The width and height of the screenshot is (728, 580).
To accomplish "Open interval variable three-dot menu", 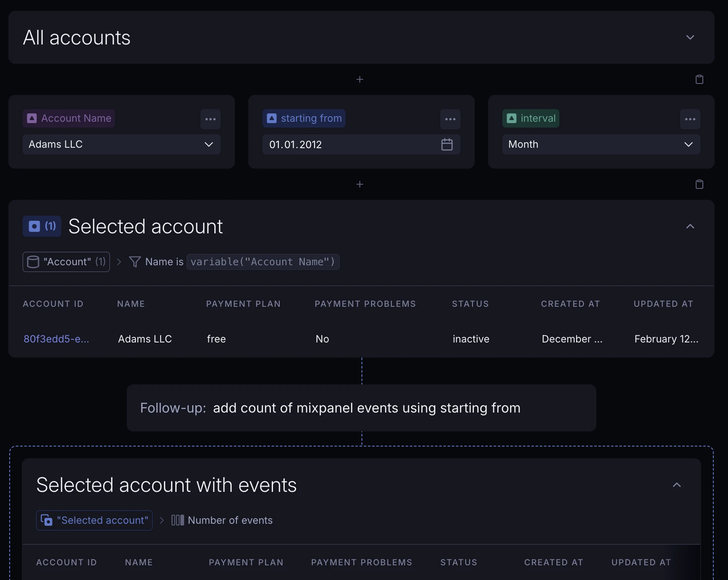I will click(x=690, y=119).
